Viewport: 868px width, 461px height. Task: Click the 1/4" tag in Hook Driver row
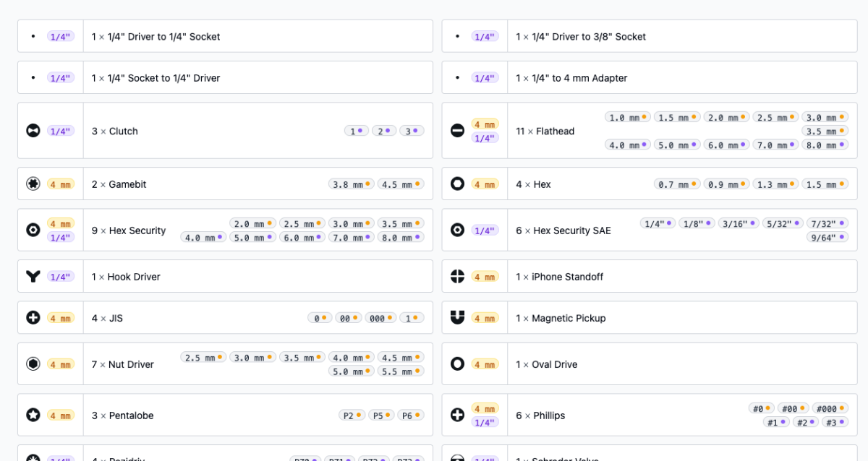click(x=61, y=277)
